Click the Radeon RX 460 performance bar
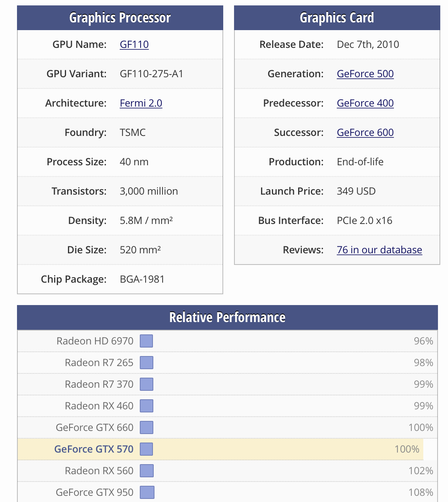The width and height of the screenshot is (448, 502). (146, 406)
